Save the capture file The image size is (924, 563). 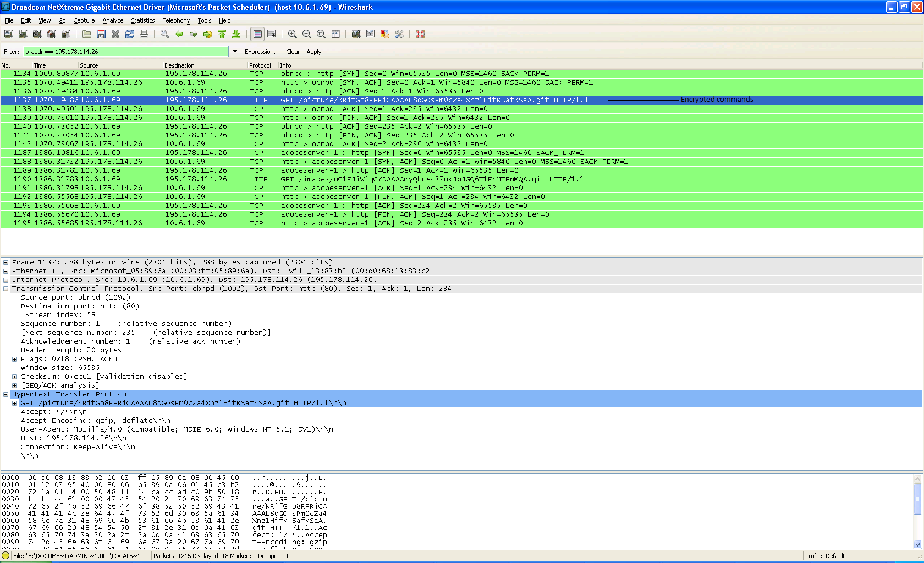101,34
